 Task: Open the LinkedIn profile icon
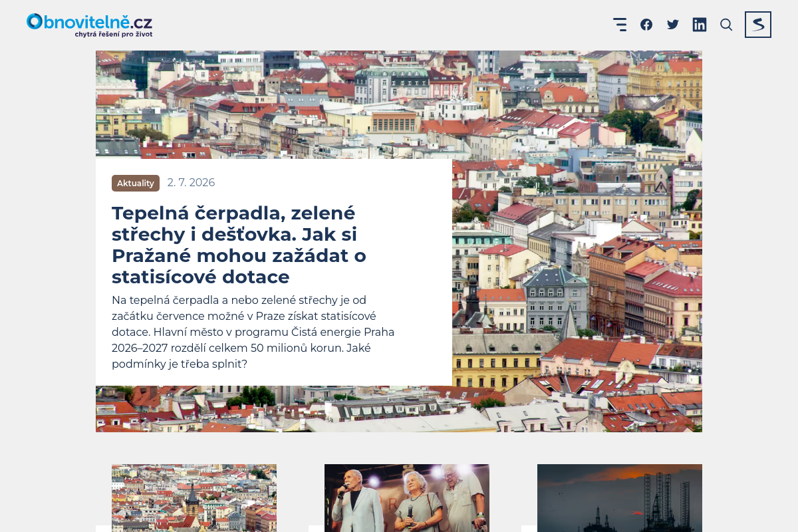[x=700, y=25]
